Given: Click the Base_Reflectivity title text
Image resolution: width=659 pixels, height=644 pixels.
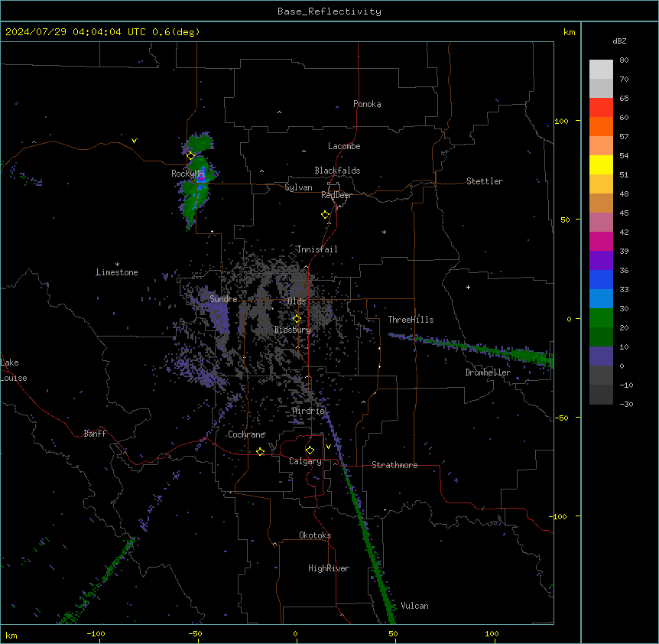Looking at the screenshot, I should 329,11.
